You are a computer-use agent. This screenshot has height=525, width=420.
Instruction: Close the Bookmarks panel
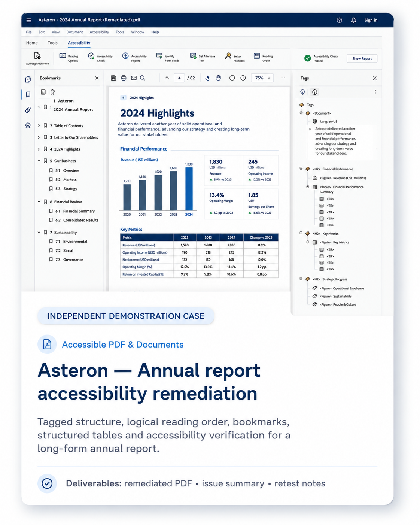(x=97, y=78)
